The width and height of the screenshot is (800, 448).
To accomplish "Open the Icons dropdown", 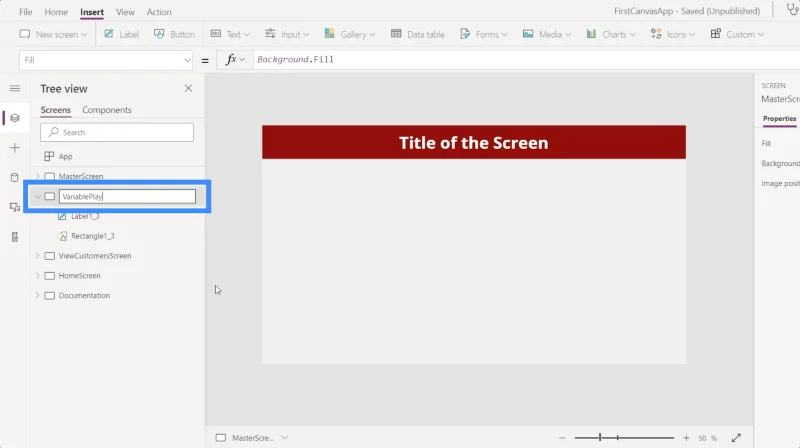I will tap(673, 34).
